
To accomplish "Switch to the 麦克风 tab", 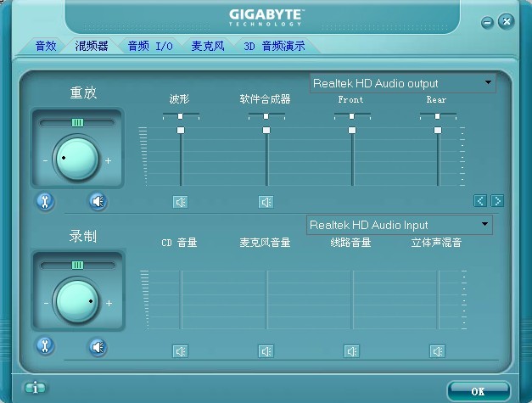I will (208, 46).
